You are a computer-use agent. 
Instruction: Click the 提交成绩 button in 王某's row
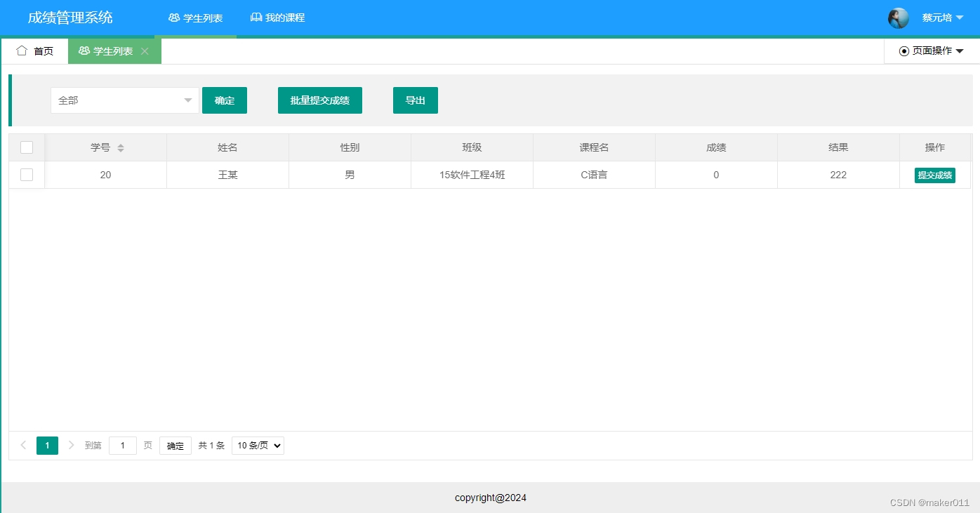[935, 175]
